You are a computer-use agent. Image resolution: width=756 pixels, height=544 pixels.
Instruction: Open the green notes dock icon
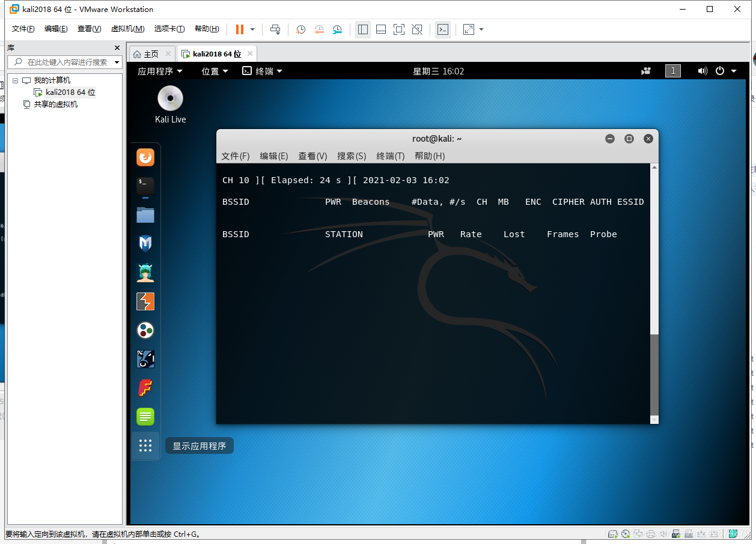click(145, 417)
